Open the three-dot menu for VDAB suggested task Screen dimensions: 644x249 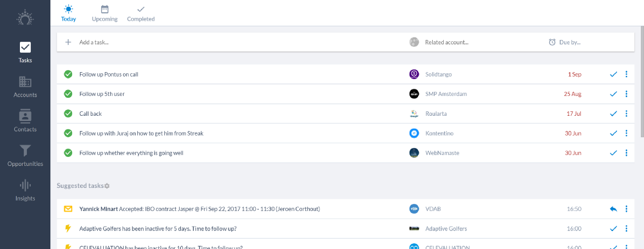coord(627,209)
